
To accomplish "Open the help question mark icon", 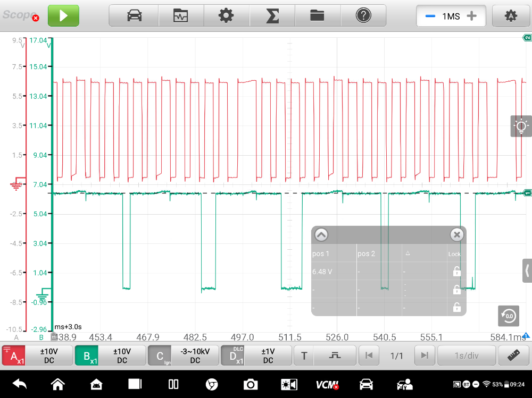I will pos(363,16).
